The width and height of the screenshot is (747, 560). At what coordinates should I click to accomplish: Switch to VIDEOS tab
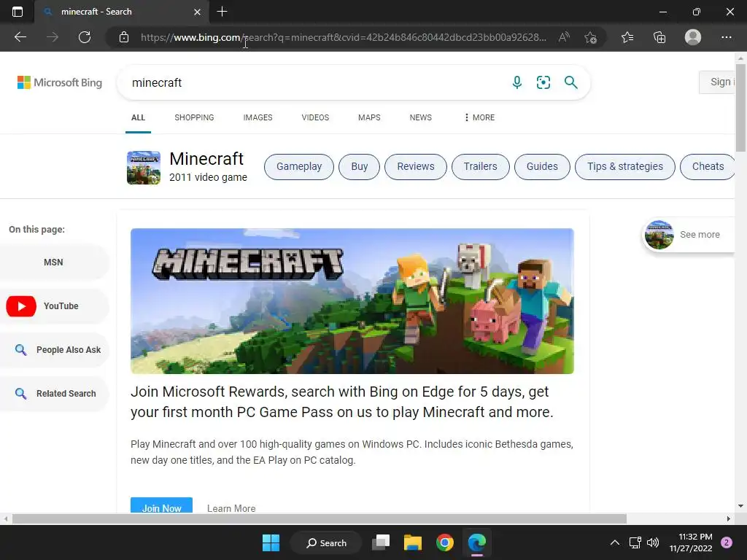pos(315,117)
